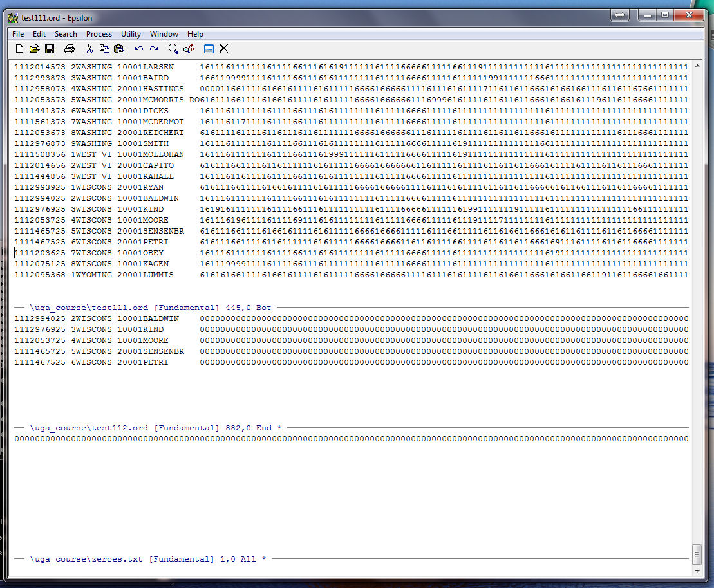
Task: Expand the Utility menu
Action: (131, 34)
